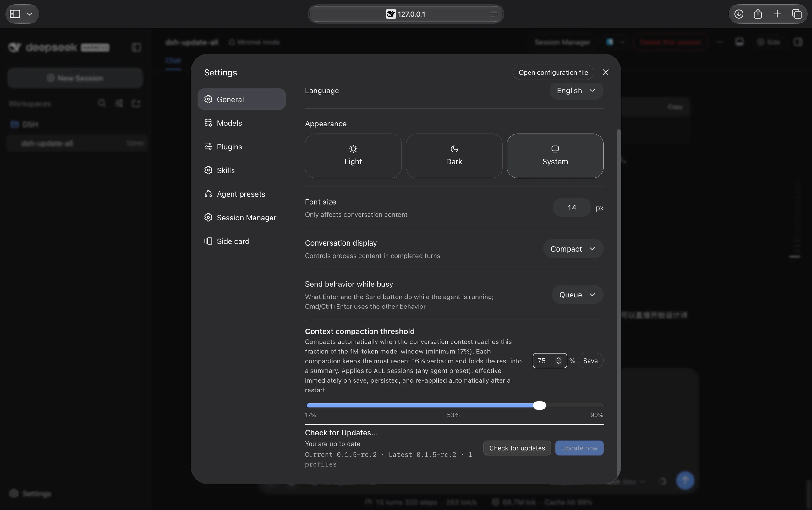Click the 'Context compaction threshold' heading
812x510 pixels.
point(360,331)
